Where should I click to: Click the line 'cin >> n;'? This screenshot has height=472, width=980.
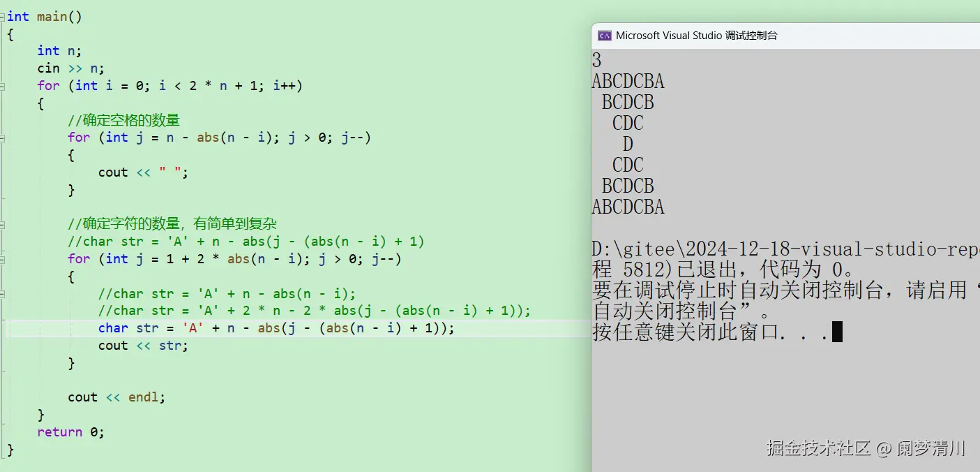coord(71,68)
